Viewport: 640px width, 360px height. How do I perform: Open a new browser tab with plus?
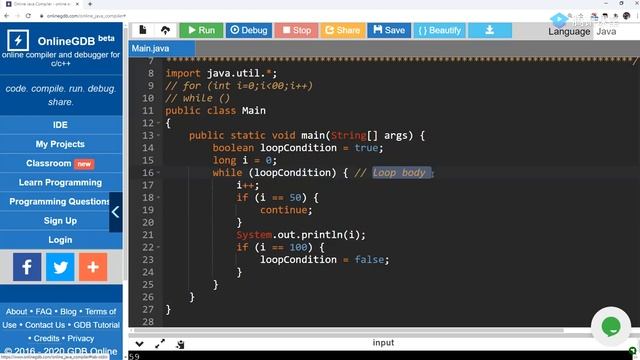coord(90,4)
